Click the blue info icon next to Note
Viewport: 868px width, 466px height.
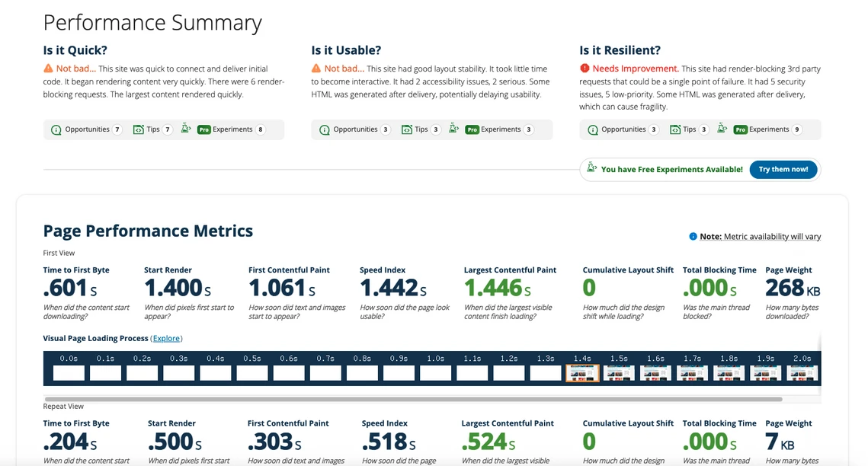693,236
